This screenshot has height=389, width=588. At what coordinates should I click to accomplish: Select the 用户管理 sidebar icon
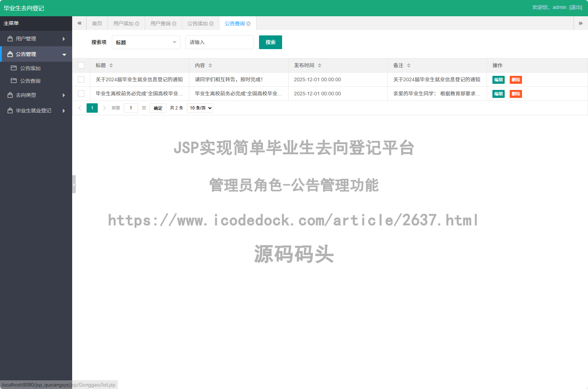pos(10,39)
